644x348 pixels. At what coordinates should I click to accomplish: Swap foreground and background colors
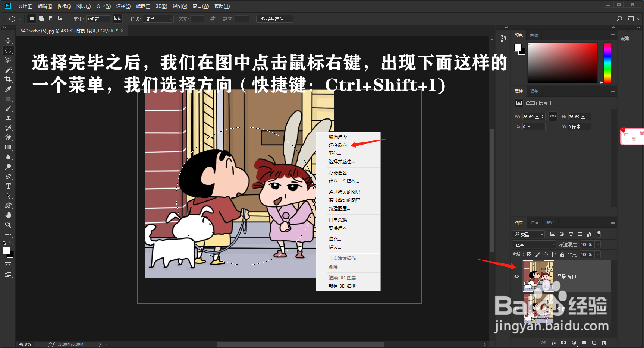(11, 243)
